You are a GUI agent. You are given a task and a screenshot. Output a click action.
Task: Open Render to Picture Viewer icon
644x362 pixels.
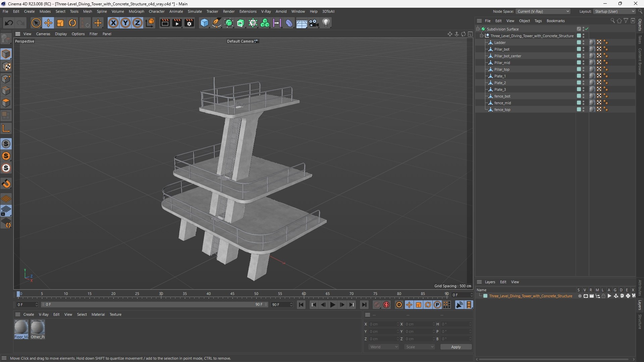pyautogui.click(x=177, y=23)
